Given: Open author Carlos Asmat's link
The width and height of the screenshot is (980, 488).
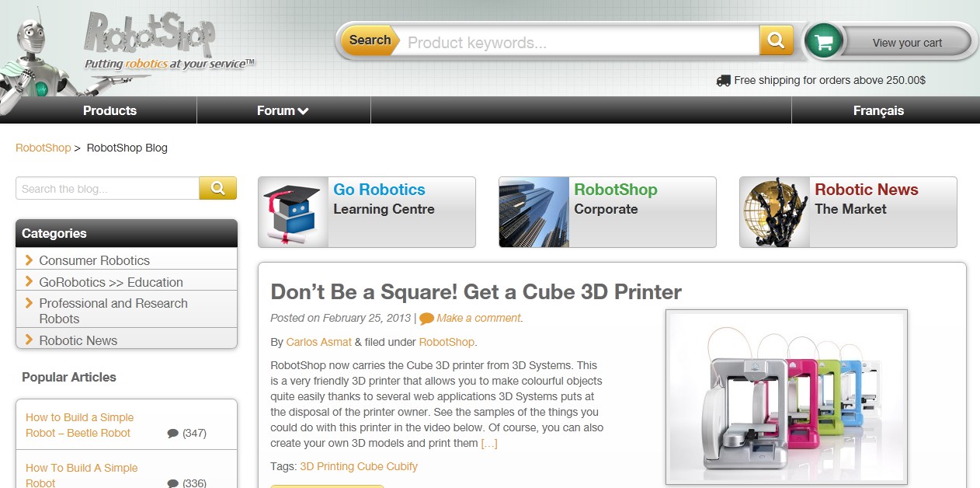Looking at the screenshot, I should (x=318, y=342).
